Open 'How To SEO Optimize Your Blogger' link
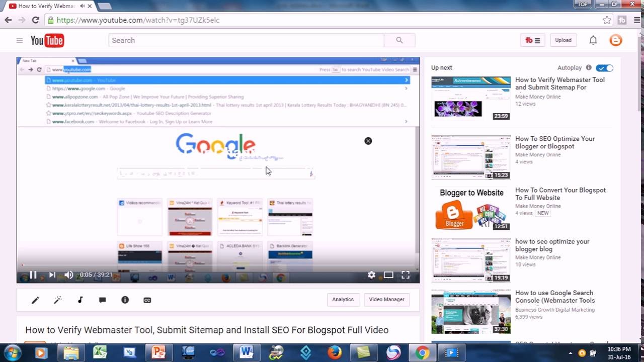The width and height of the screenshot is (644, 362). [x=555, y=143]
